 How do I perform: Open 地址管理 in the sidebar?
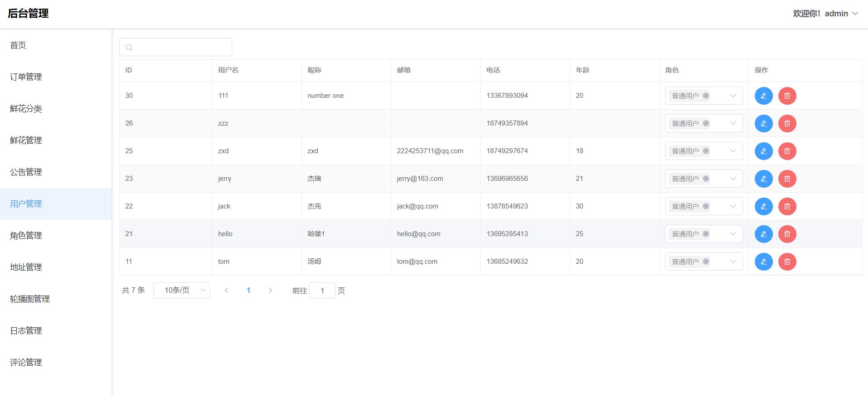coord(56,267)
